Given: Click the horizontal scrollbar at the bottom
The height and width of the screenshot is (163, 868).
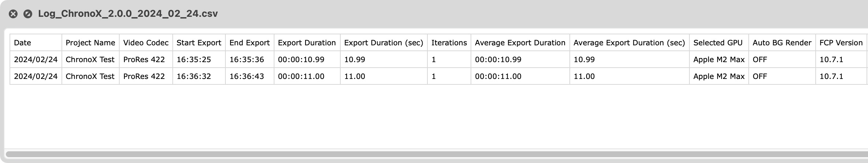Looking at the screenshot, I should pos(437,154).
